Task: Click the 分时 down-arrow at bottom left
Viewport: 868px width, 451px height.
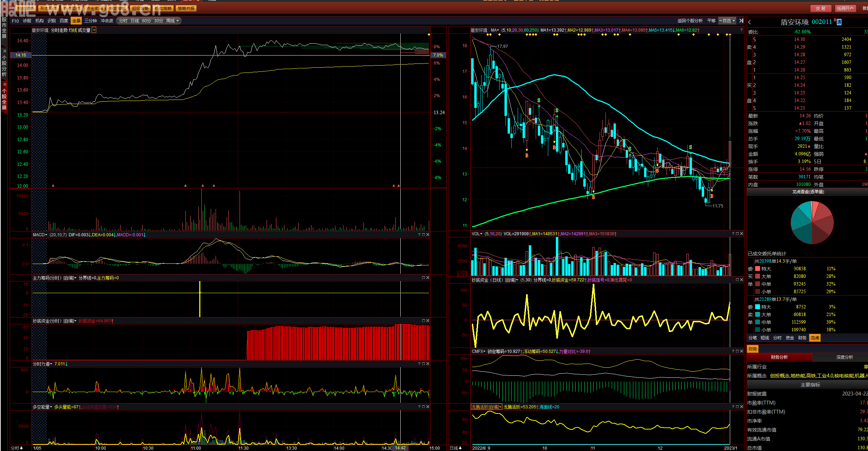Action: tap(22, 448)
